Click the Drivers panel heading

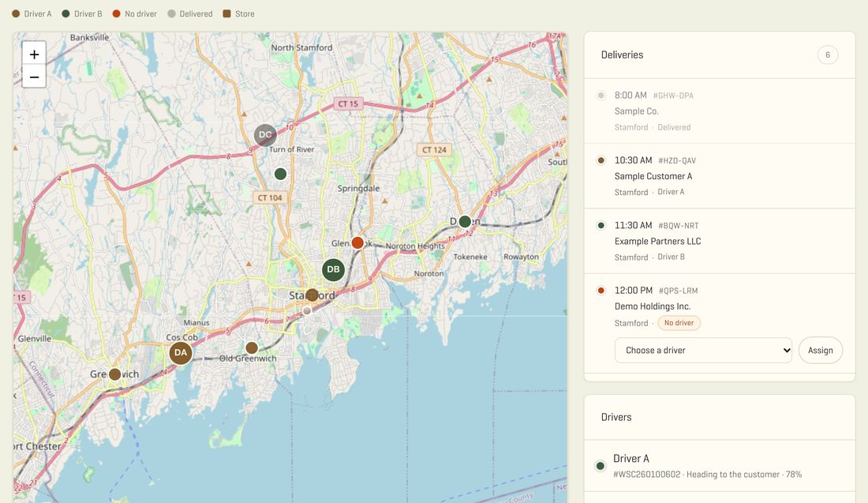[616, 417]
